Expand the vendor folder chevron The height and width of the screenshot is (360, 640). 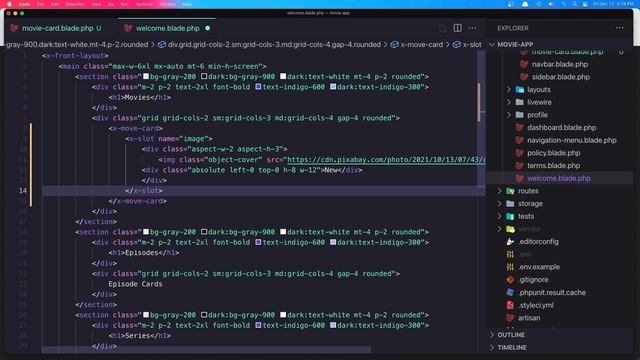tap(500, 229)
